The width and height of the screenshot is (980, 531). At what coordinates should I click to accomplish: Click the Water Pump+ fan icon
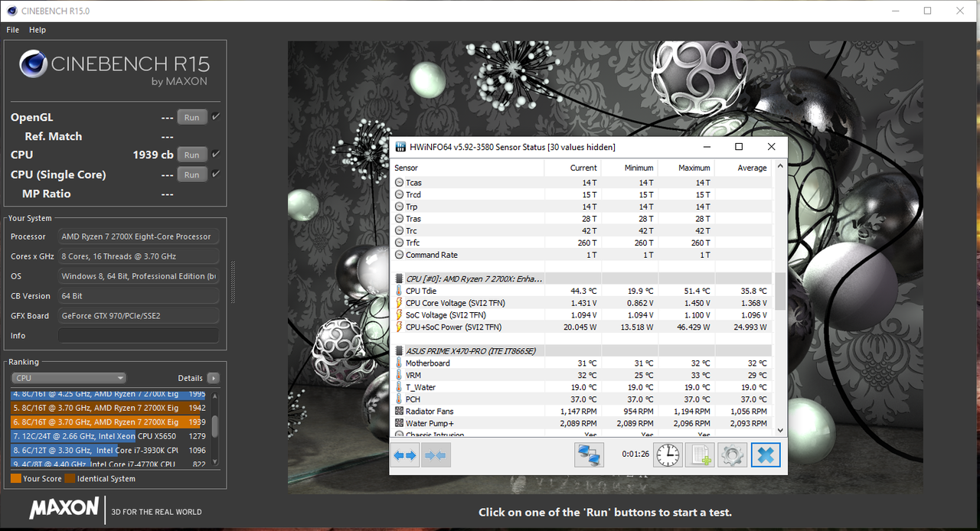coord(399,423)
